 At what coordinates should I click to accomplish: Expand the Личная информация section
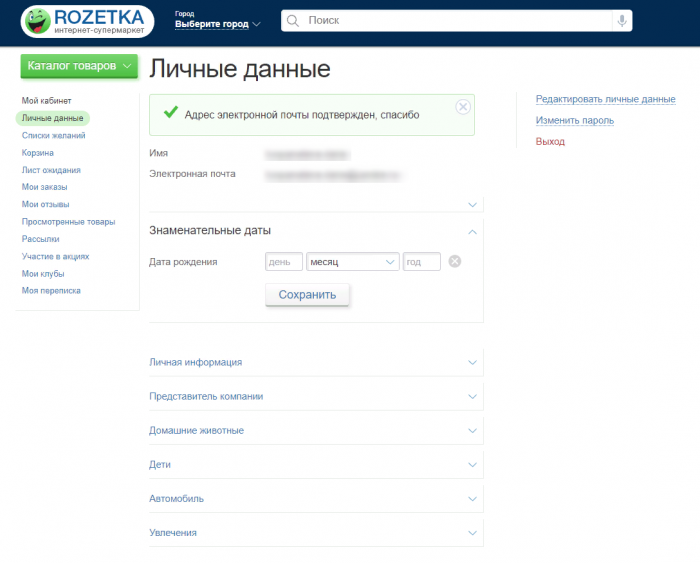click(473, 363)
